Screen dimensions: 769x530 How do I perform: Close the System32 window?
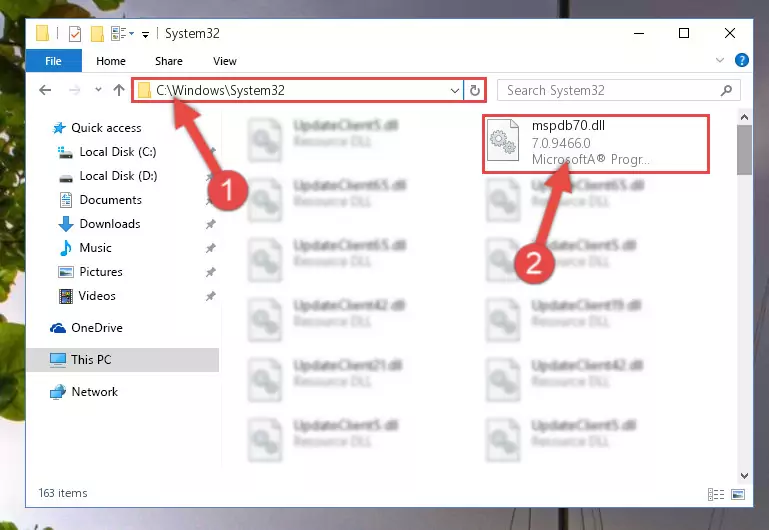(x=729, y=33)
